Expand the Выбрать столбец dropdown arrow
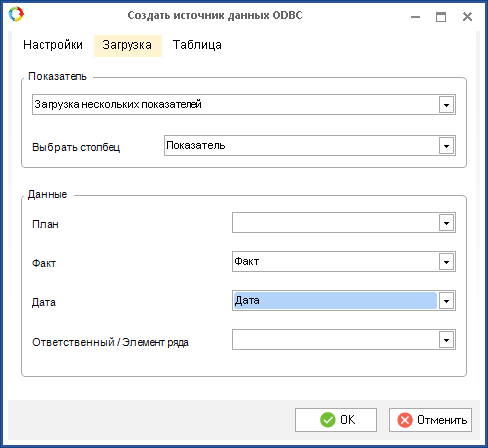 (446, 146)
